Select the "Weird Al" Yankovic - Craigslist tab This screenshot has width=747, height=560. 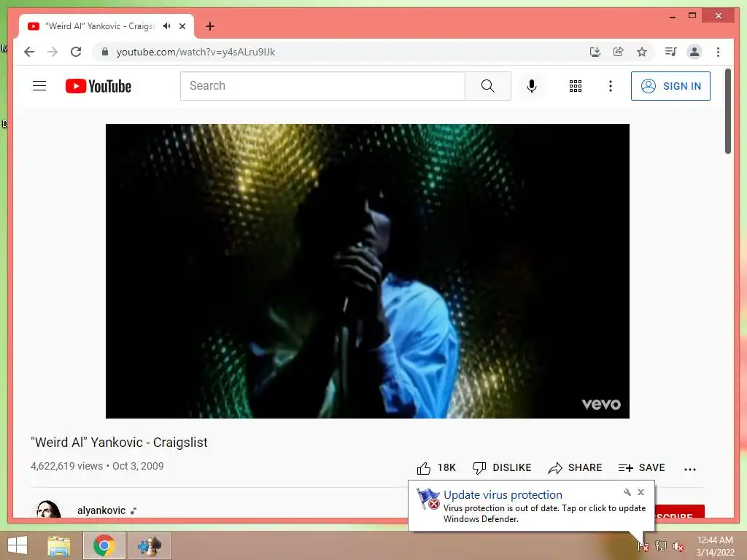click(x=99, y=26)
